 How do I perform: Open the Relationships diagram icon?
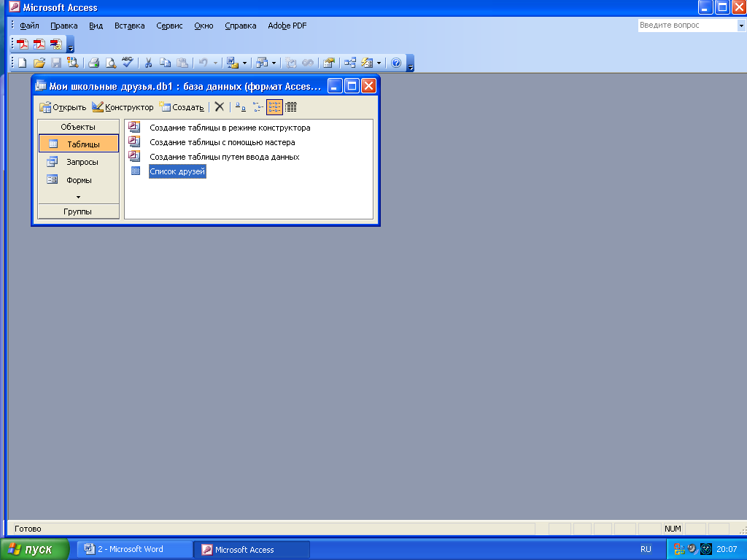350,63
